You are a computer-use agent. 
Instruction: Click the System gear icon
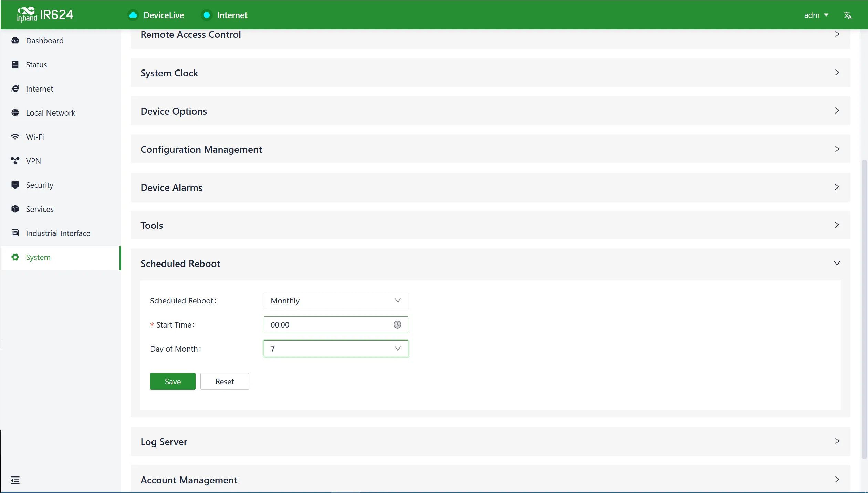coord(15,257)
